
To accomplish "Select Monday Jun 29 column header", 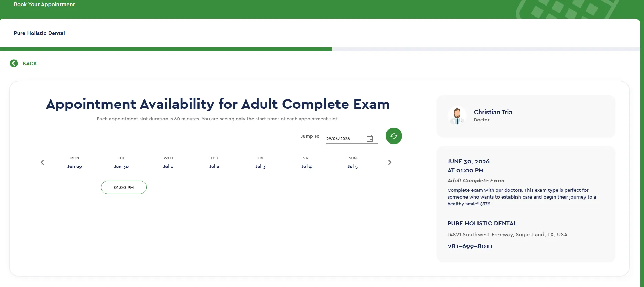I will (x=75, y=162).
